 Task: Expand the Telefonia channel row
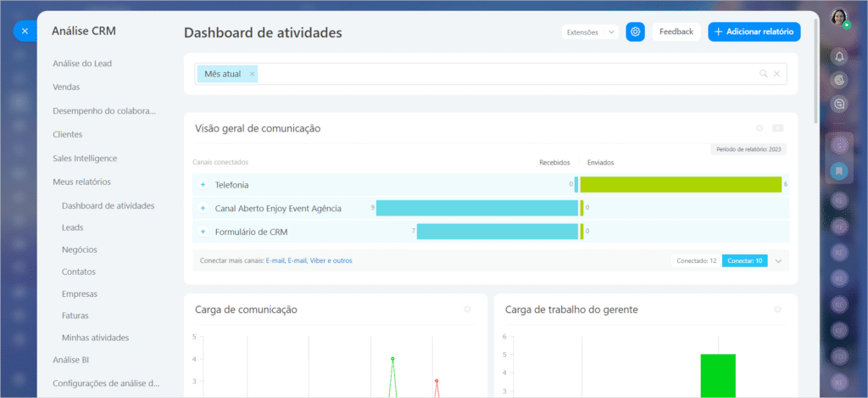click(203, 184)
